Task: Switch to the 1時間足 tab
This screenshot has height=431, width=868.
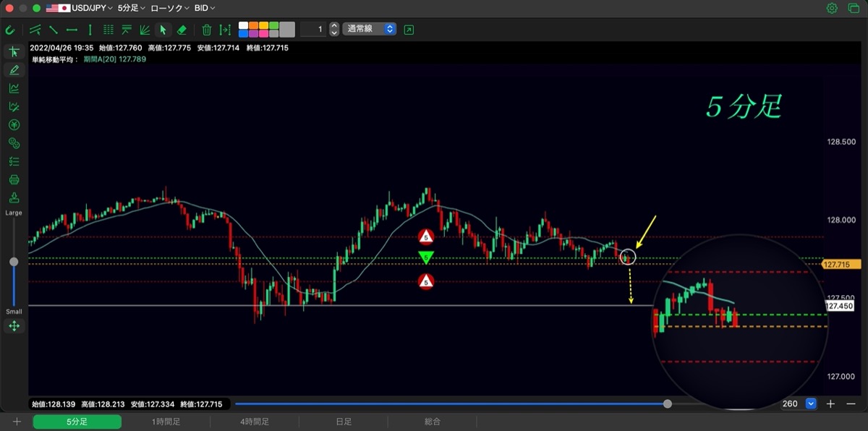Action: tap(166, 422)
